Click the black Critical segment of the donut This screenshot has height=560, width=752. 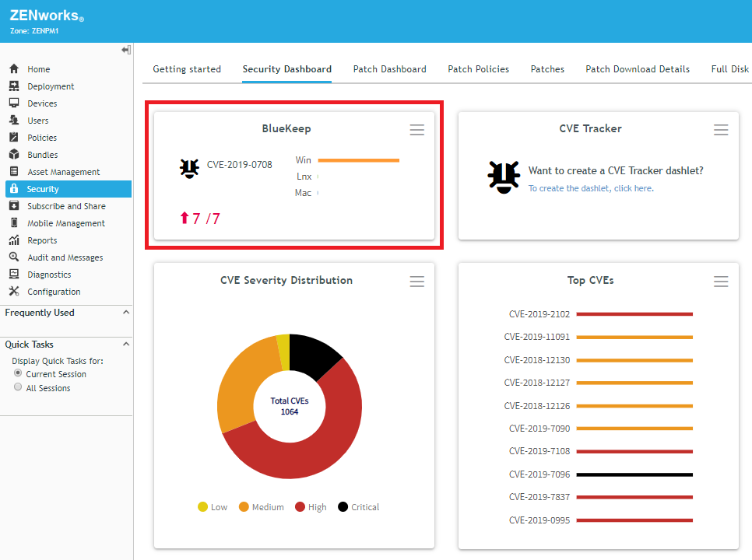click(313, 355)
